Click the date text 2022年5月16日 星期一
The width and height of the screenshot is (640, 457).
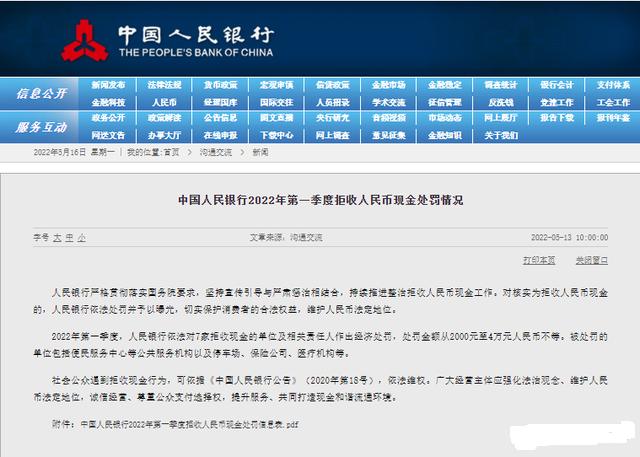[x=74, y=153]
